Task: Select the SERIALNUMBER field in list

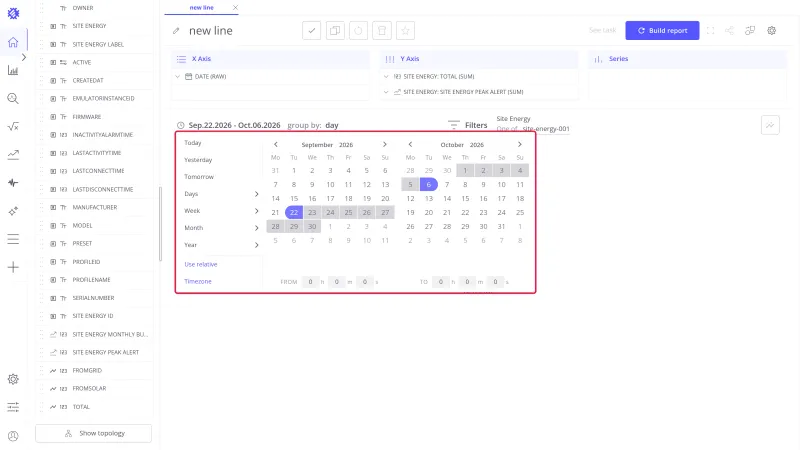Action: click(95, 297)
